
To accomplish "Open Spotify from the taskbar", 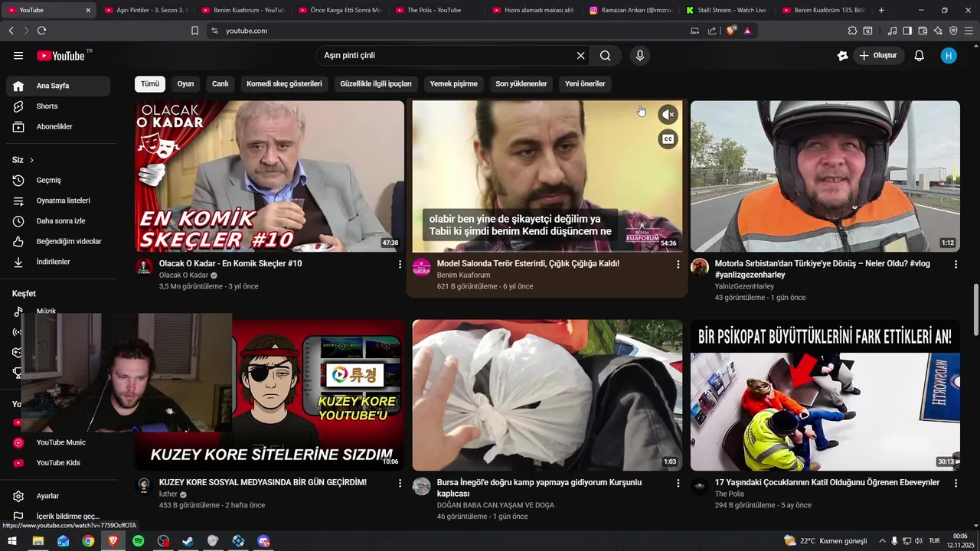I will (139, 541).
